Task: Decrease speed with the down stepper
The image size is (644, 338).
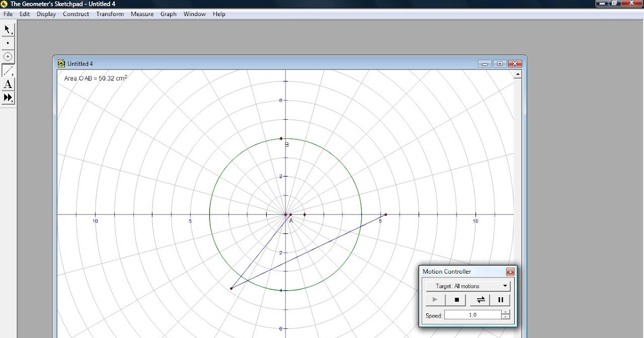Action: [x=506, y=317]
